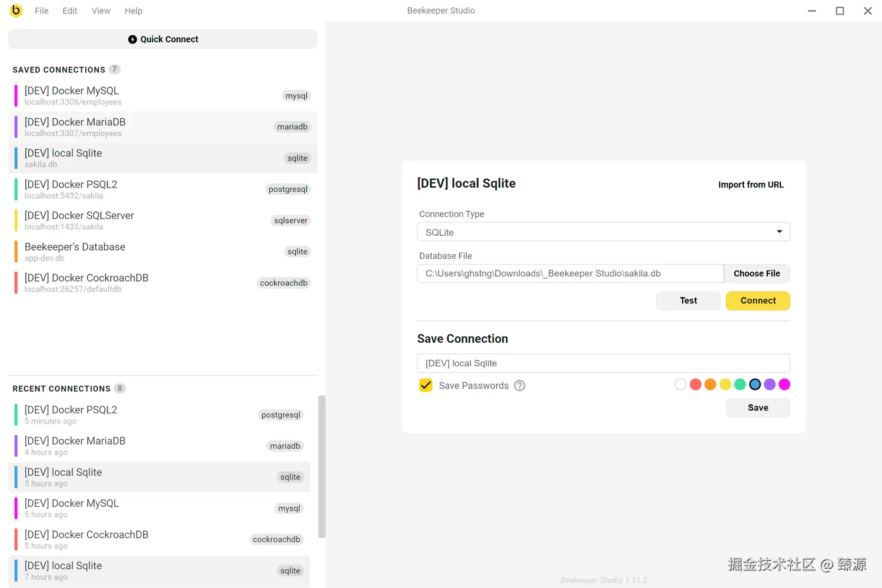Click the saved connections count badge 7
This screenshot has width=882, height=588.
pos(115,69)
